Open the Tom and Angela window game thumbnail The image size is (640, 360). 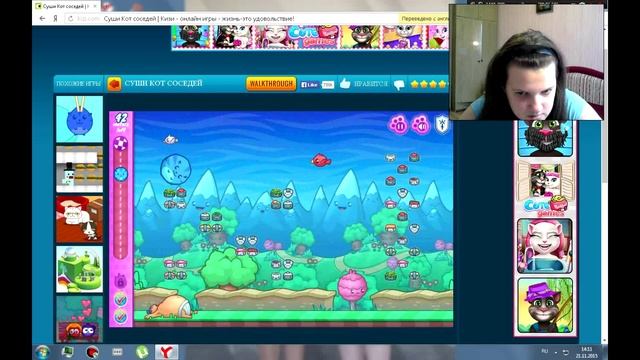(x=546, y=180)
